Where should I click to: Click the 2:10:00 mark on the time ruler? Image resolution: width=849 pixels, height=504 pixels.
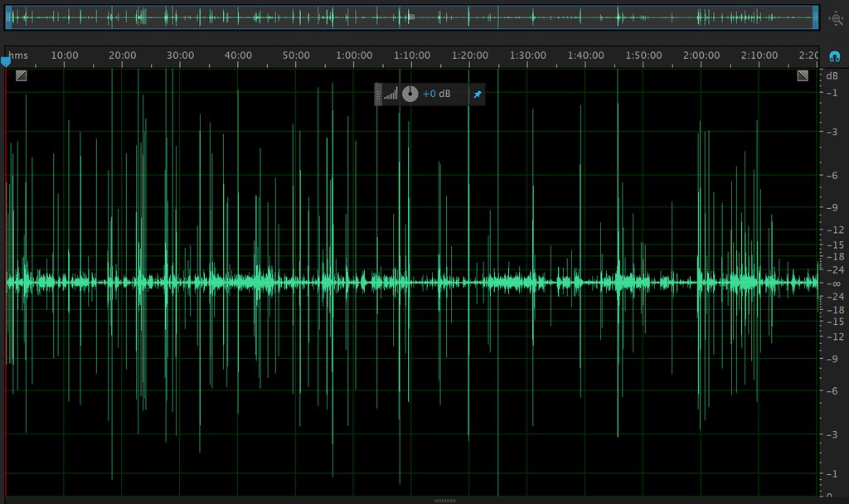[x=759, y=56]
